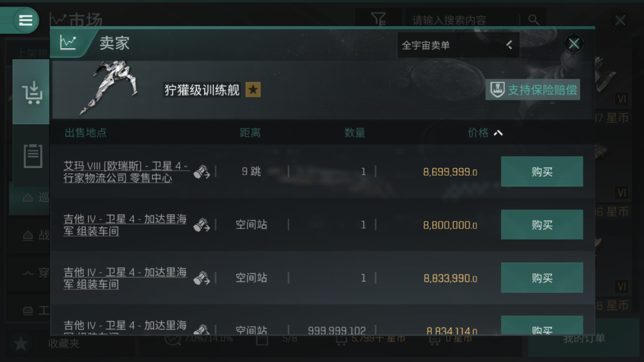The width and height of the screenshot is (644, 362).
Task: Set route icon on 8,833,990 row
Action: click(202, 278)
